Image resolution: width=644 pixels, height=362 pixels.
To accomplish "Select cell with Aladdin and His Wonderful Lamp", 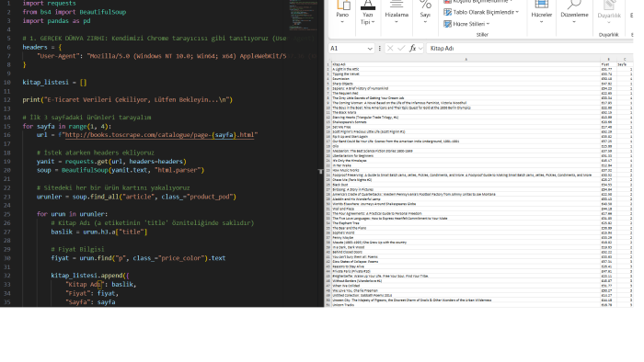I will (466, 198).
